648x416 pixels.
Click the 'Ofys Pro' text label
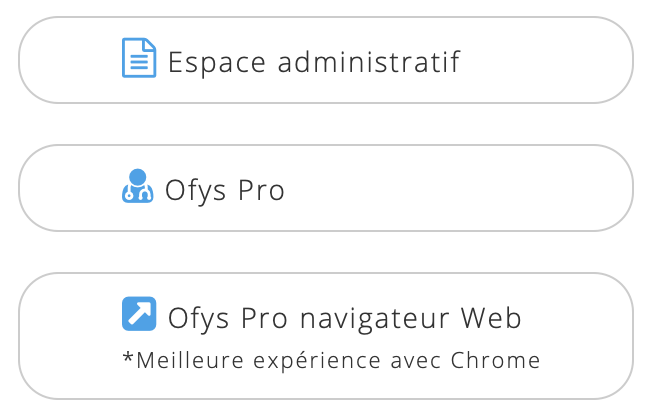pyautogui.click(x=225, y=191)
